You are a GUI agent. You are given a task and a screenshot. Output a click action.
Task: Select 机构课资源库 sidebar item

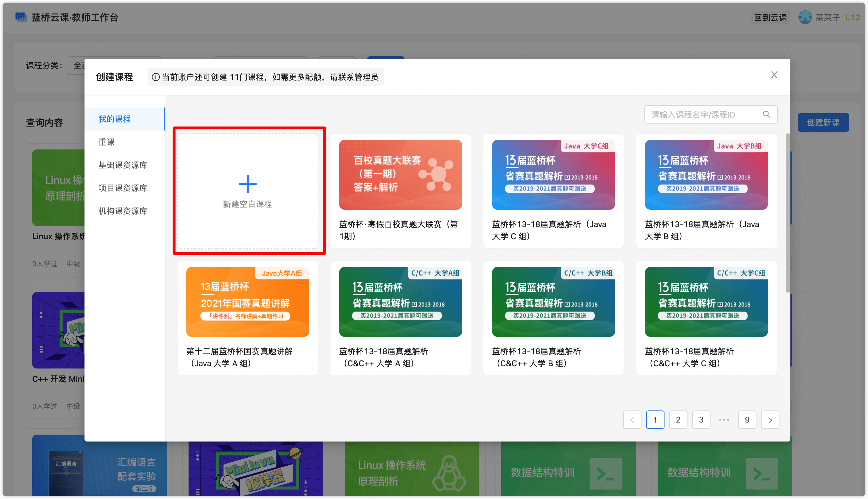coord(123,211)
